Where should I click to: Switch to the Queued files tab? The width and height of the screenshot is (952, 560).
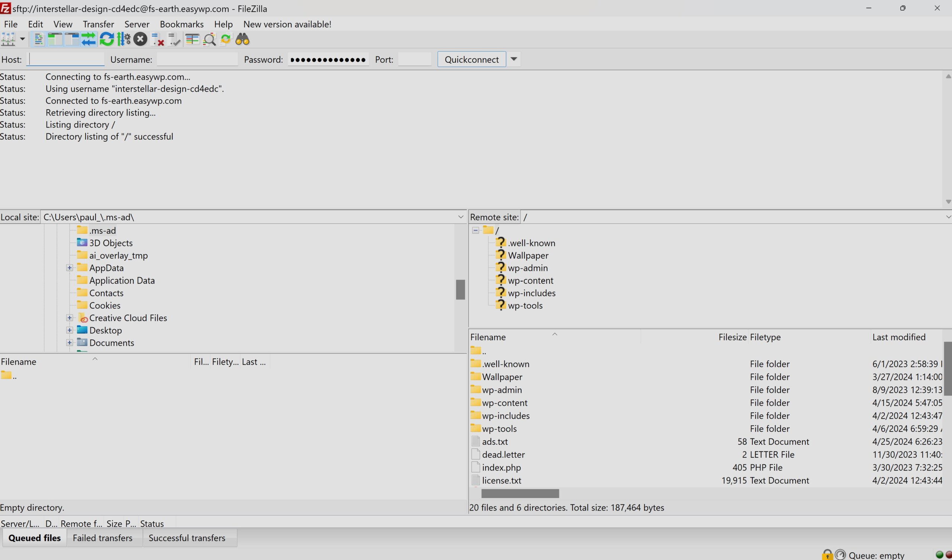pyautogui.click(x=34, y=538)
